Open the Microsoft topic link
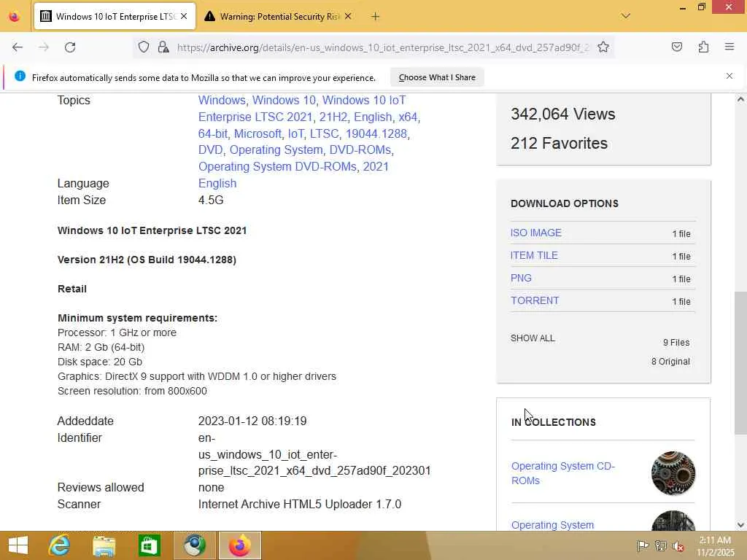Viewport: 747px width, 560px height. point(258,134)
